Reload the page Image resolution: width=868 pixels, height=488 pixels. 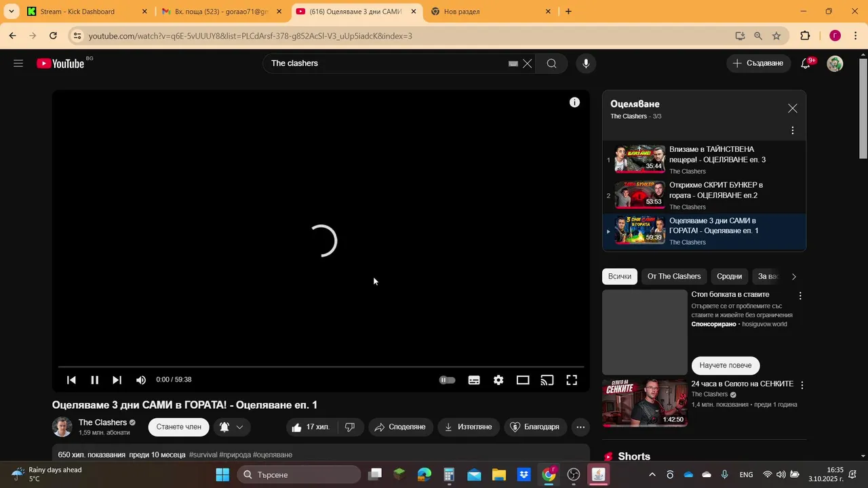pos(53,36)
